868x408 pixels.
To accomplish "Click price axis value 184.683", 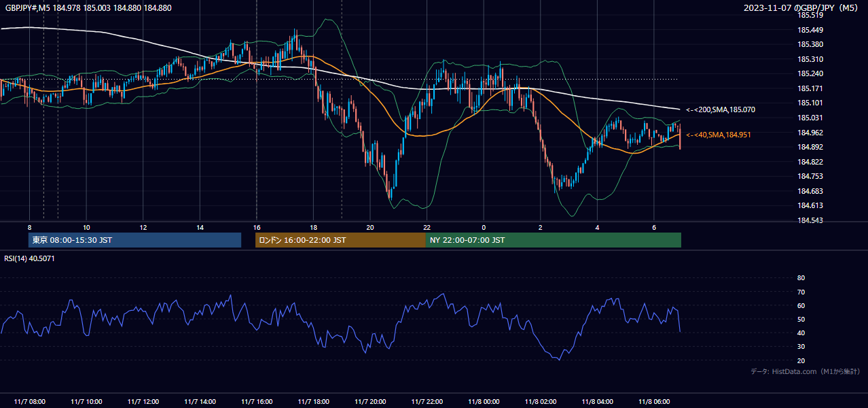I will [x=810, y=191].
